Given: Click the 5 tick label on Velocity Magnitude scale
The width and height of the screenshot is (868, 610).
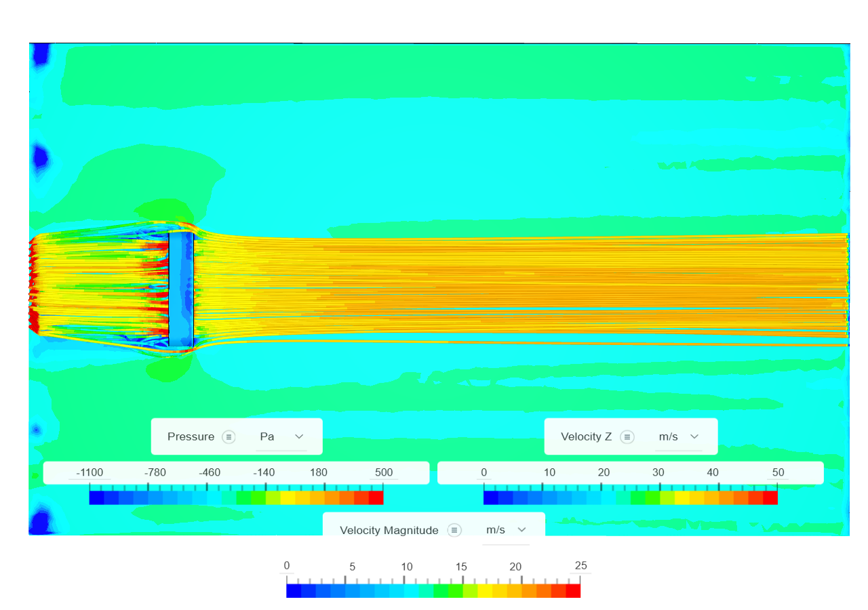Looking at the screenshot, I should point(352,567).
